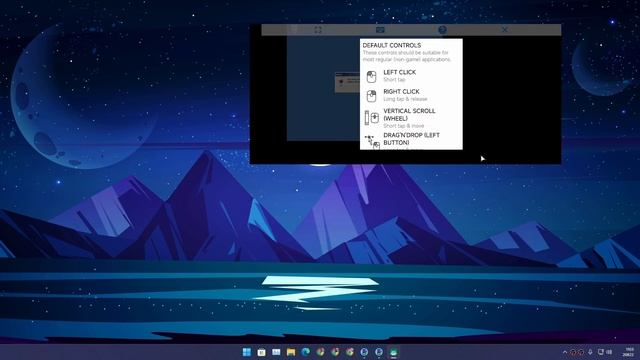Click the 'Short tap' description
The image size is (640, 360).
394,80
